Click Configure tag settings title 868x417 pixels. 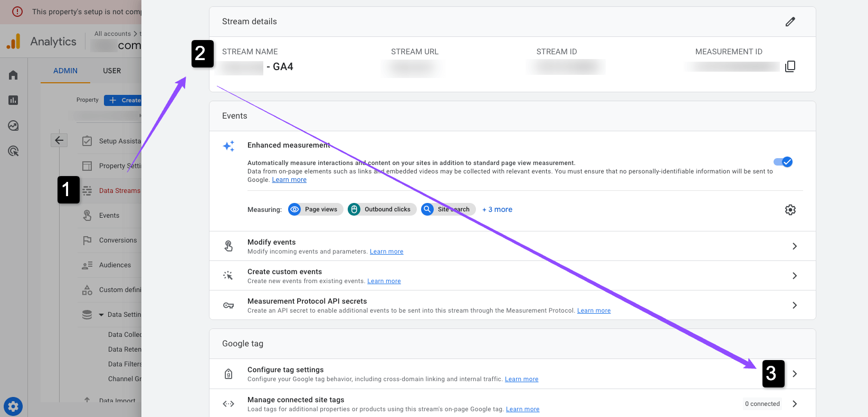pos(285,370)
